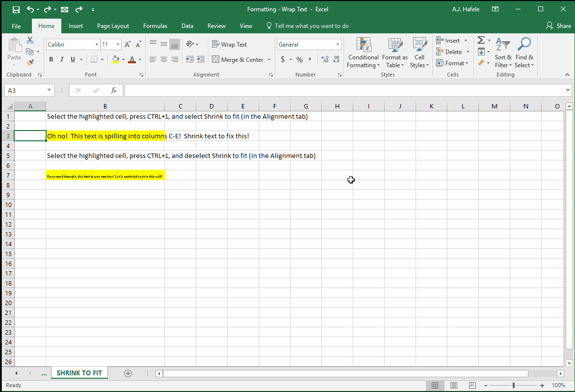Toggle Underline formatting
Viewport: 575px width, 392px height.
(73, 59)
